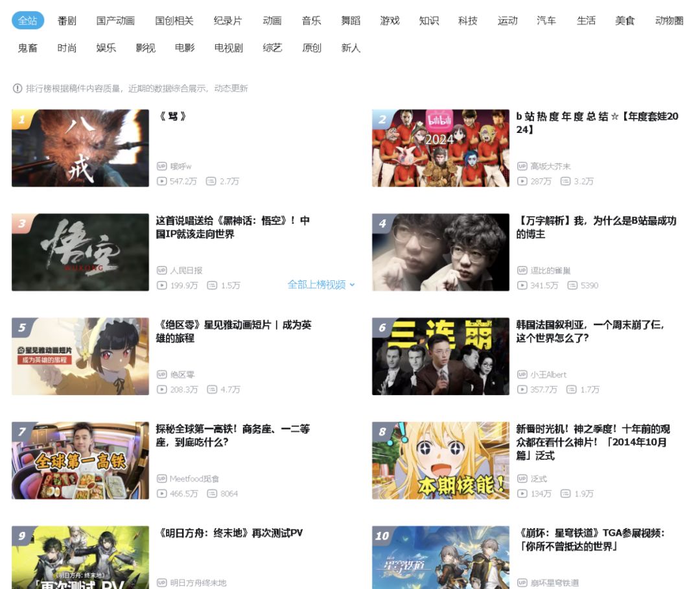Visit uploader 绝区零 profile
Viewport: 700px width, 589px height.
coord(182,374)
